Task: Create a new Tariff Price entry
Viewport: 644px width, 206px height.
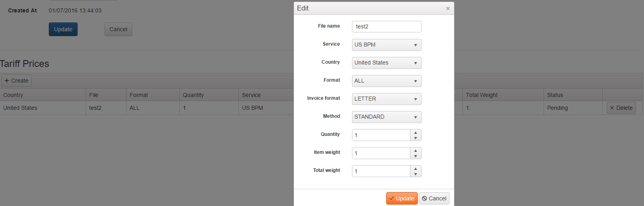Action: point(16,81)
